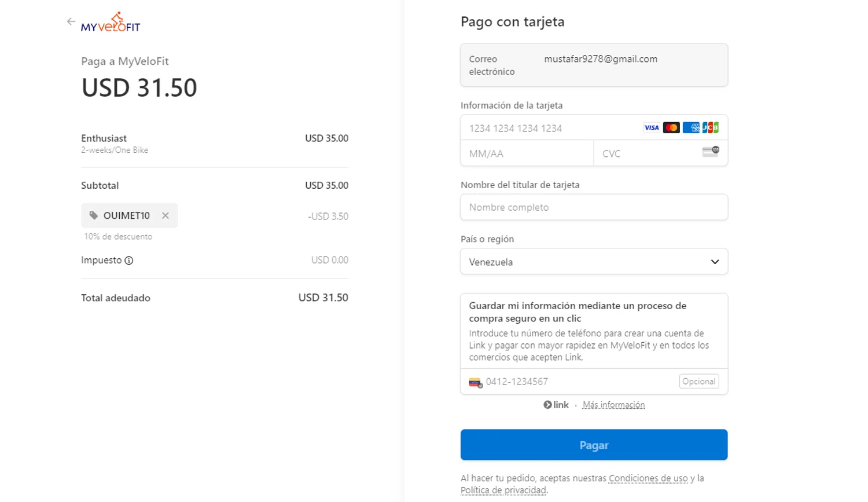
Task: Click the Mastercard icon
Action: click(671, 128)
